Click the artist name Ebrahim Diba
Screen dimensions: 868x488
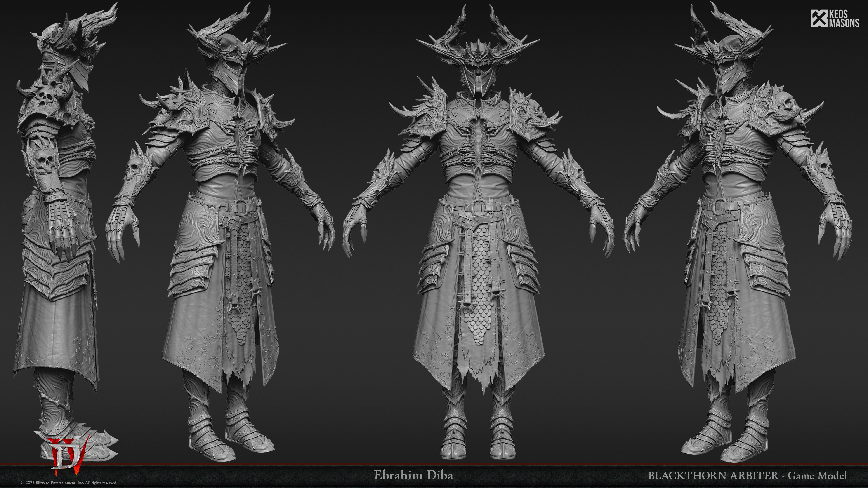[413, 475]
